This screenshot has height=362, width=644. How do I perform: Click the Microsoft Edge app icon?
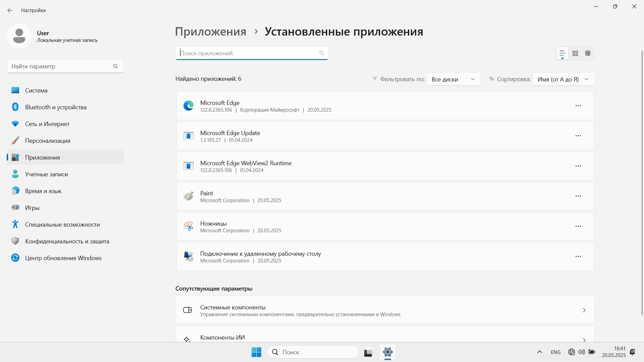pos(189,106)
